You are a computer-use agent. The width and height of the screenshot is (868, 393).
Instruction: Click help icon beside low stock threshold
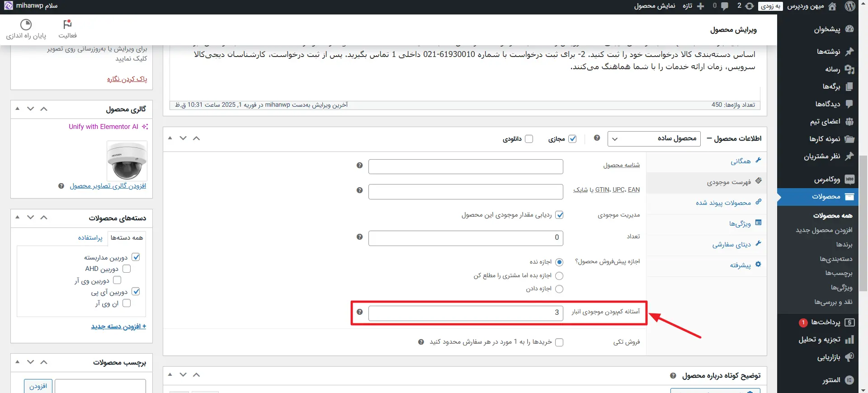tap(359, 312)
